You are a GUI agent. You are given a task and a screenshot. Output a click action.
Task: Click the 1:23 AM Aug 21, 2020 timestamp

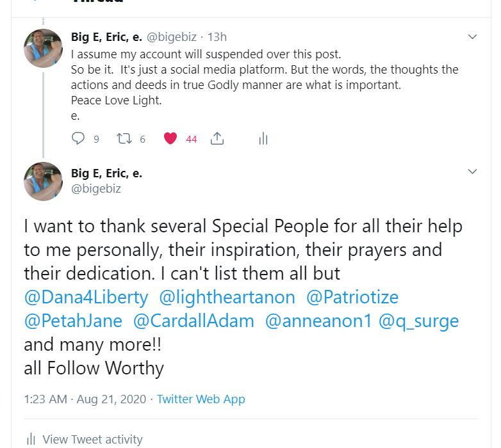tap(85, 399)
